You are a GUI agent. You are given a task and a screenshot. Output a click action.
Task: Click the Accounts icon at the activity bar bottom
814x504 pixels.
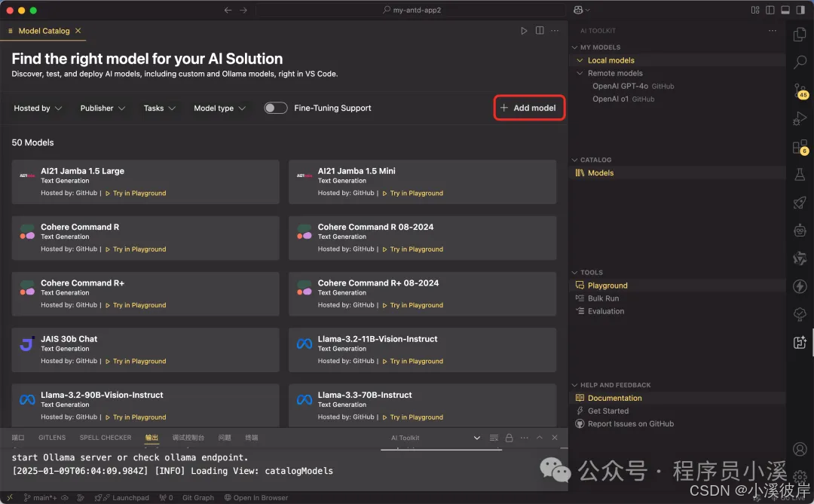pyautogui.click(x=800, y=449)
